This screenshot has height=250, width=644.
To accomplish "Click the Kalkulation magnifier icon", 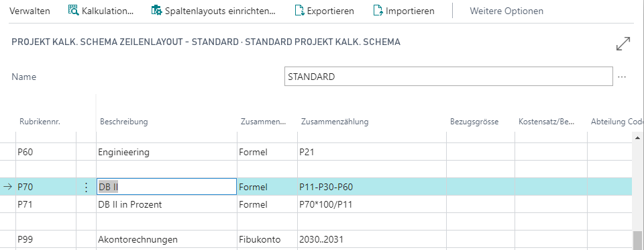I will pyautogui.click(x=74, y=11).
